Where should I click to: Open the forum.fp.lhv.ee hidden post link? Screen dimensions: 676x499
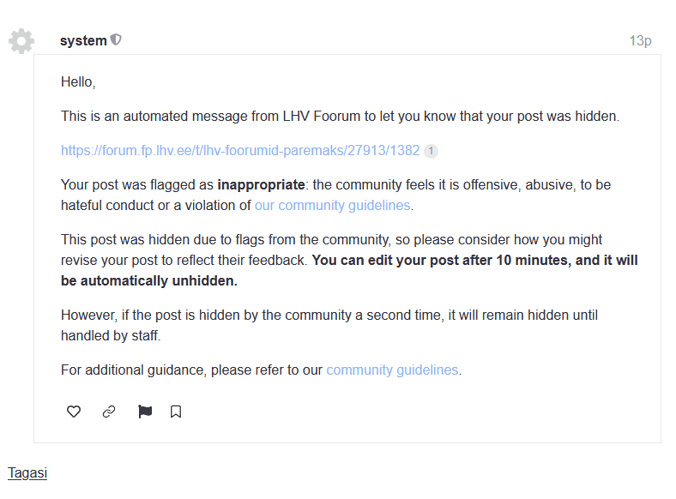click(x=240, y=151)
